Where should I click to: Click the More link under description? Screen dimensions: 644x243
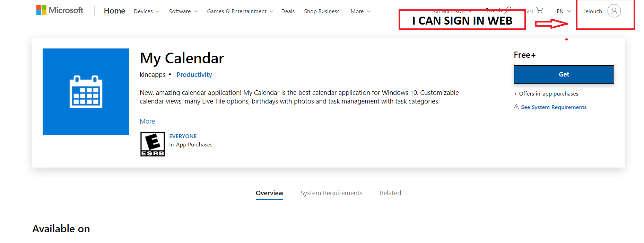[x=147, y=121]
